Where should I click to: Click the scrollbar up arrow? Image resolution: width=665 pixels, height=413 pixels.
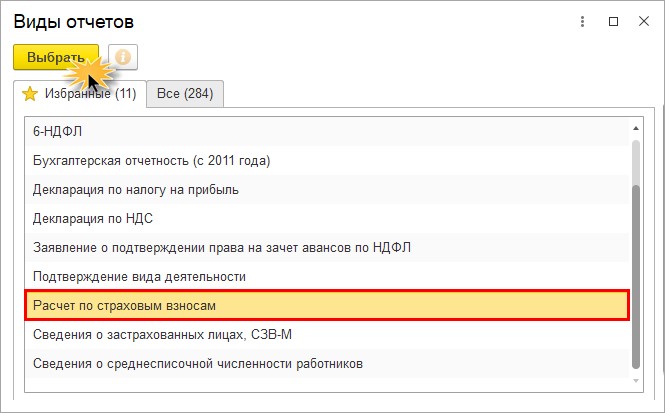tap(634, 127)
